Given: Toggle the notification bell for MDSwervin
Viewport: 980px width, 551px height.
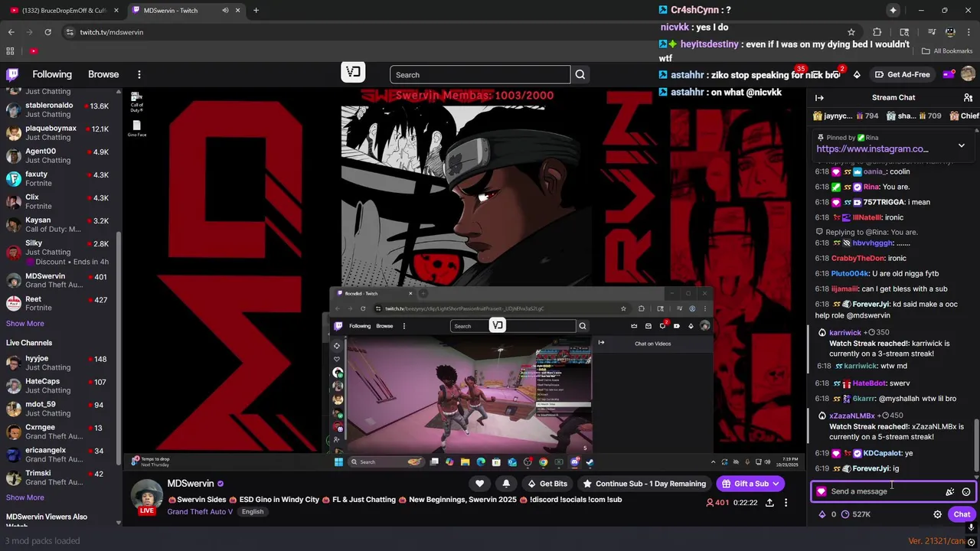Looking at the screenshot, I should coord(506,484).
